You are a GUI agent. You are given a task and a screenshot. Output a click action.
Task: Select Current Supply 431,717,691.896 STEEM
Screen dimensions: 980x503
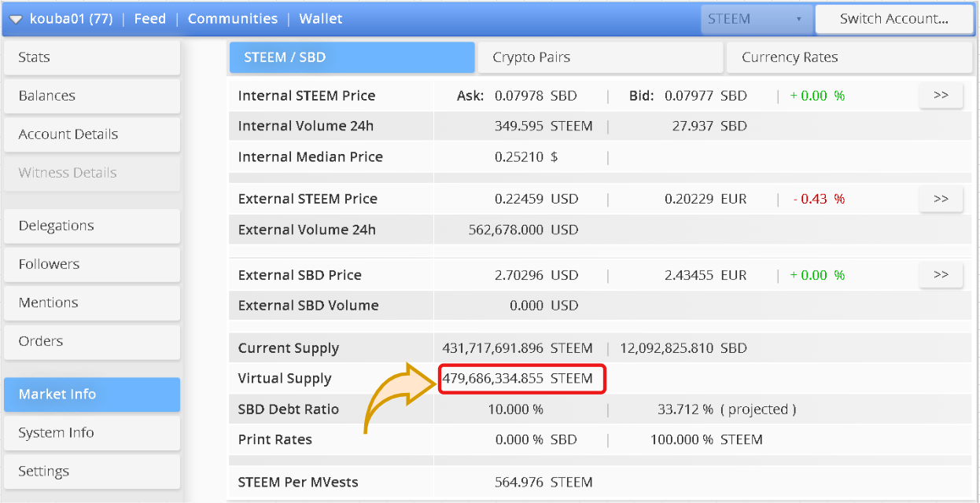tap(518, 348)
